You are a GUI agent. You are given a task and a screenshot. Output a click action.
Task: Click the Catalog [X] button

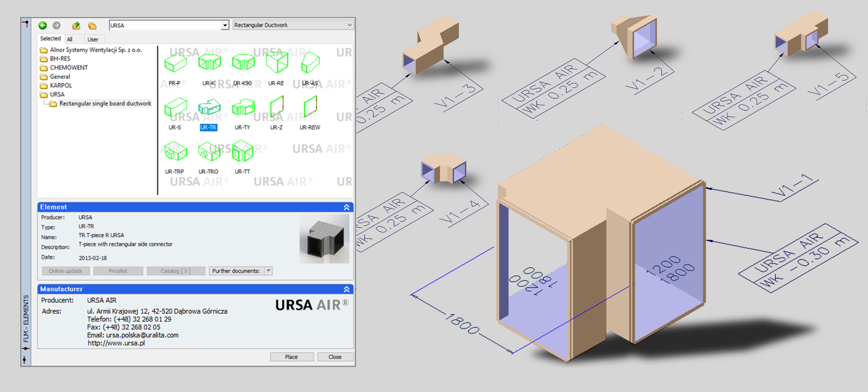point(176,271)
